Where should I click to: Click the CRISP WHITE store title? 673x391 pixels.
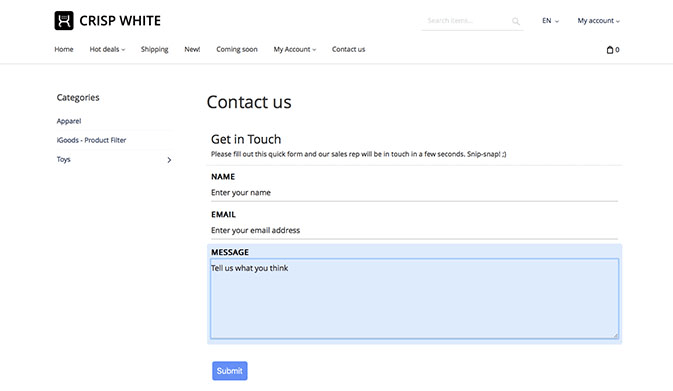click(x=120, y=21)
